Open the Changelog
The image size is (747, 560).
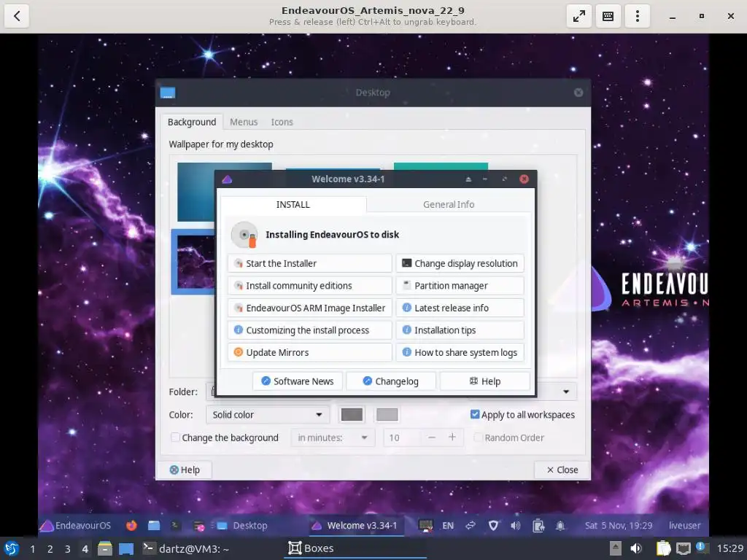(x=391, y=381)
